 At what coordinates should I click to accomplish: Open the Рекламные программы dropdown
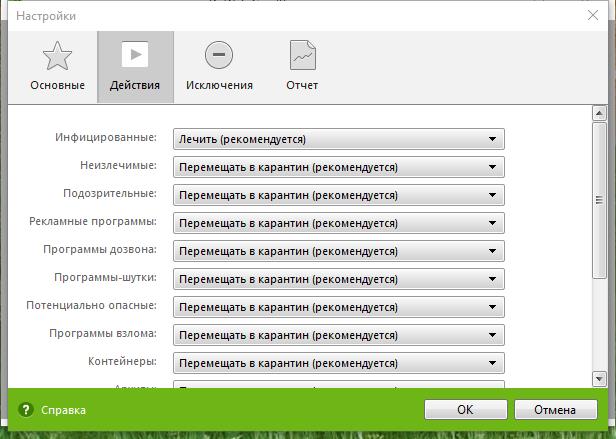click(339, 223)
